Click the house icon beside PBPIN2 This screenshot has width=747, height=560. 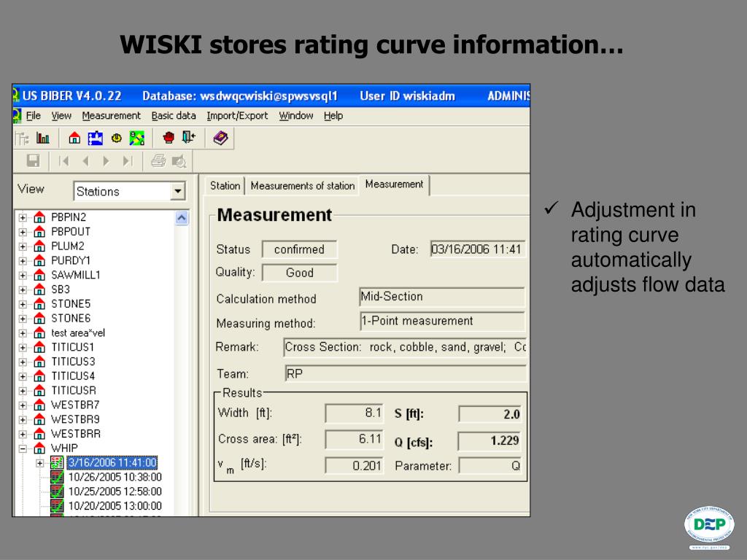[x=39, y=217]
